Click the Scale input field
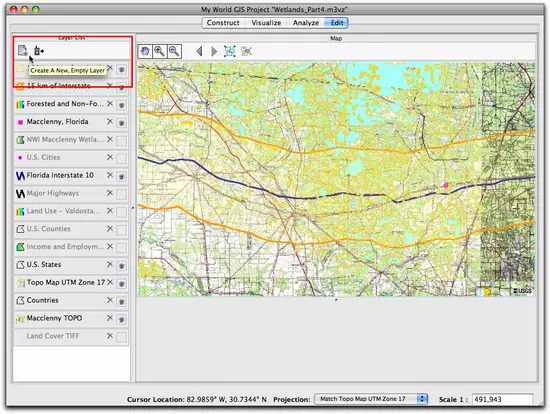This screenshot has height=414, width=550. [502, 399]
